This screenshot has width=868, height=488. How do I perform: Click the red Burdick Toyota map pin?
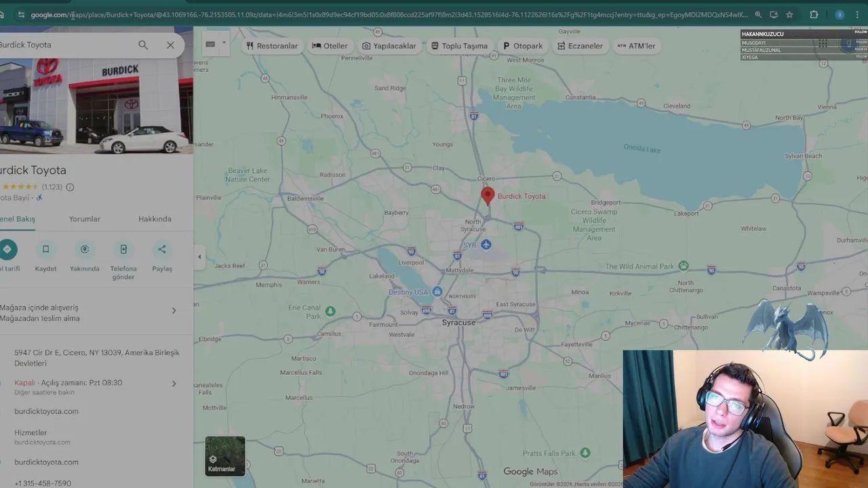[x=487, y=196]
